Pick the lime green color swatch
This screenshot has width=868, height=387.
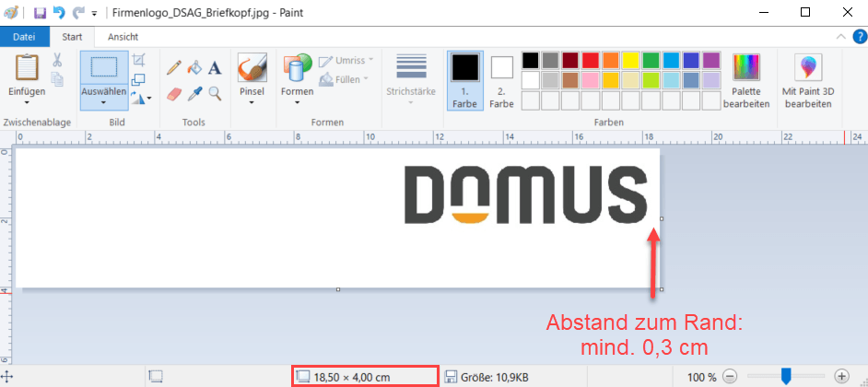pyautogui.click(x=651, y=80)
